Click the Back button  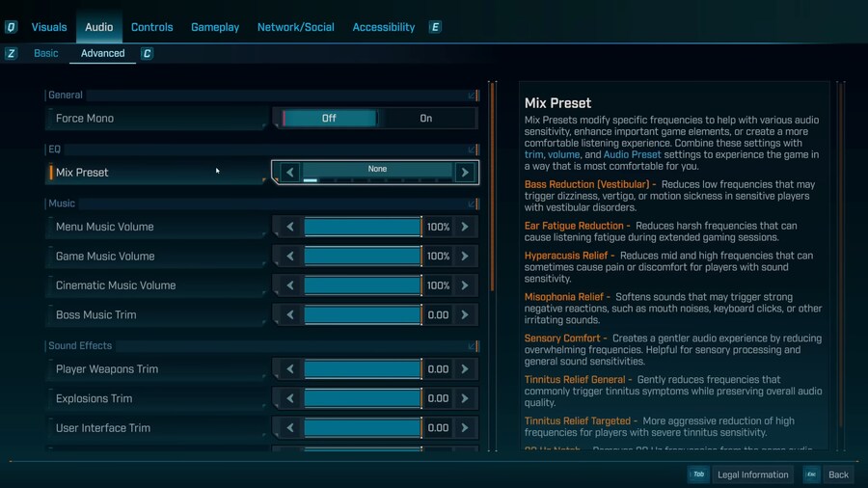(x=838, y=474)
